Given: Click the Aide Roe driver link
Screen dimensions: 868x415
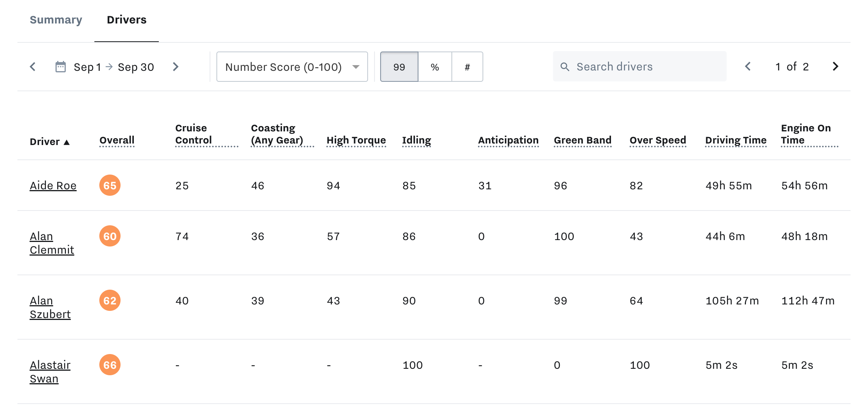Looking at the screenshot, I should pos(53,185).
